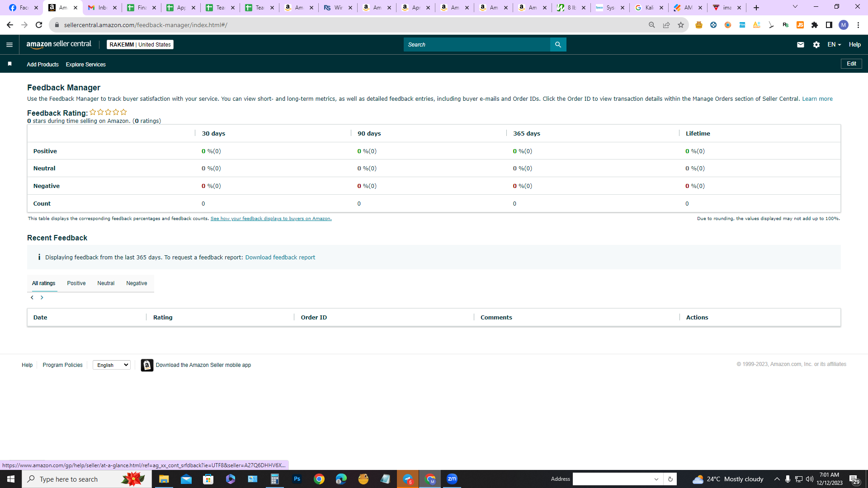Select the Neutral feedback tab
Viewport: 868px width, 488px height.
coord(106,283)
